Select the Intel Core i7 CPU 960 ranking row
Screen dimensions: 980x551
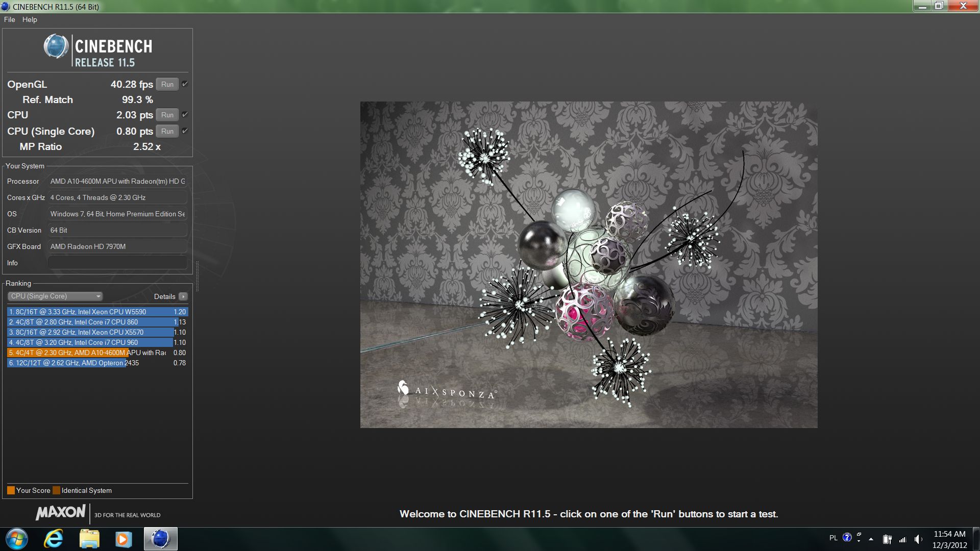coord(97,342)
